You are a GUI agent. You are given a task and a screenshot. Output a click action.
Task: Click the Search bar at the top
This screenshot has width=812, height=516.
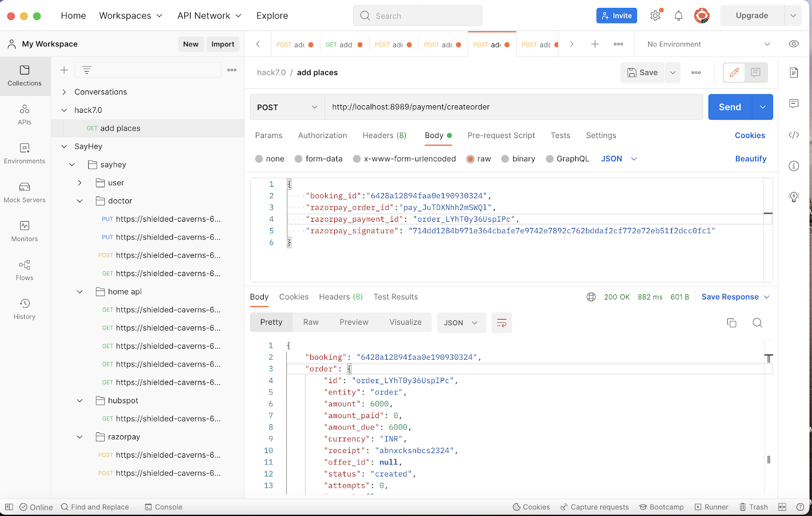click(x=417, y=15)
